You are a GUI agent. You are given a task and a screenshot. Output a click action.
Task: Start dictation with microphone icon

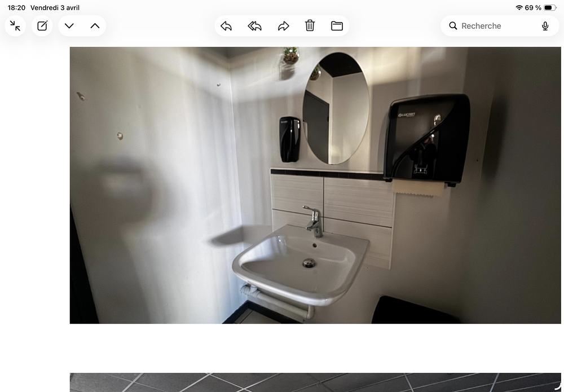coord(545,26)
